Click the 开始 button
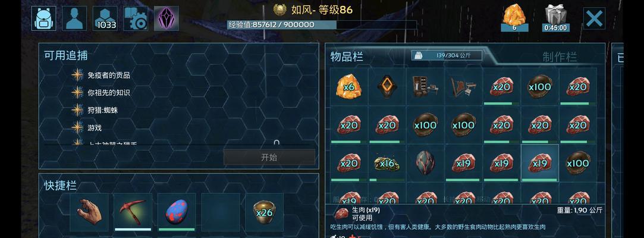Viewport: 644px width, 238px height. click(x=269, y=157)
